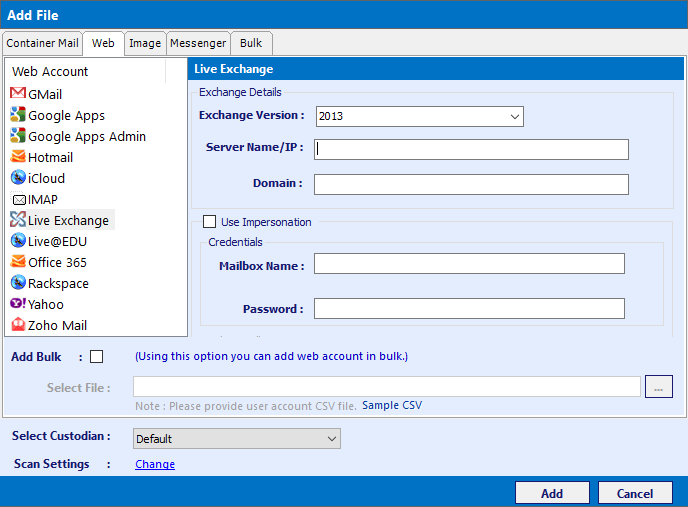Tick the Add Bulk checkbox
Viewport: 688px width, 507px height.
point(97,356)
